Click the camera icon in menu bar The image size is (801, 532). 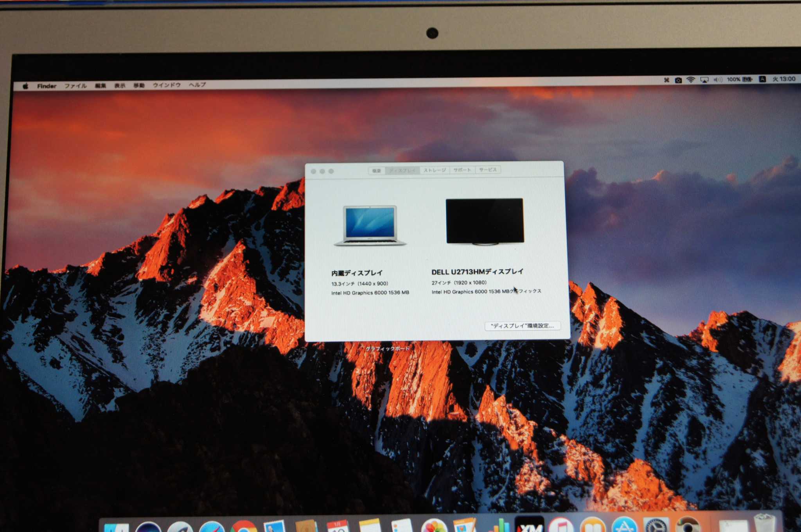coord(678,80)
